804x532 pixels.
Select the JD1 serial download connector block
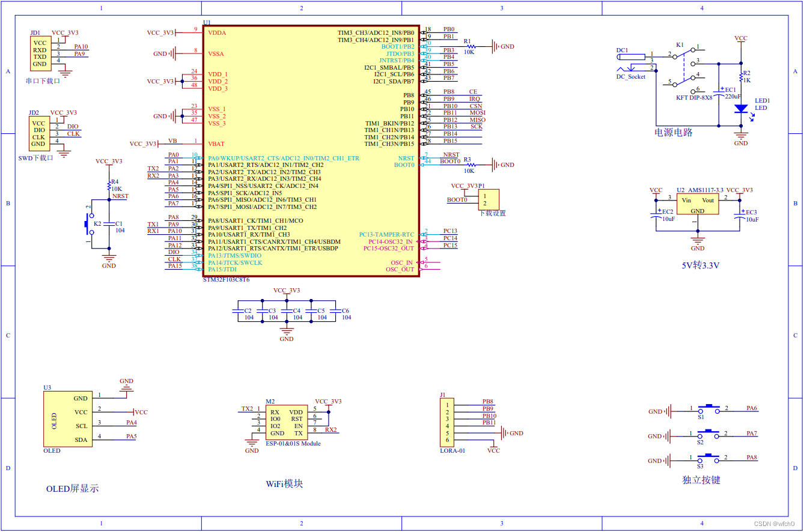tap(40, 53)
